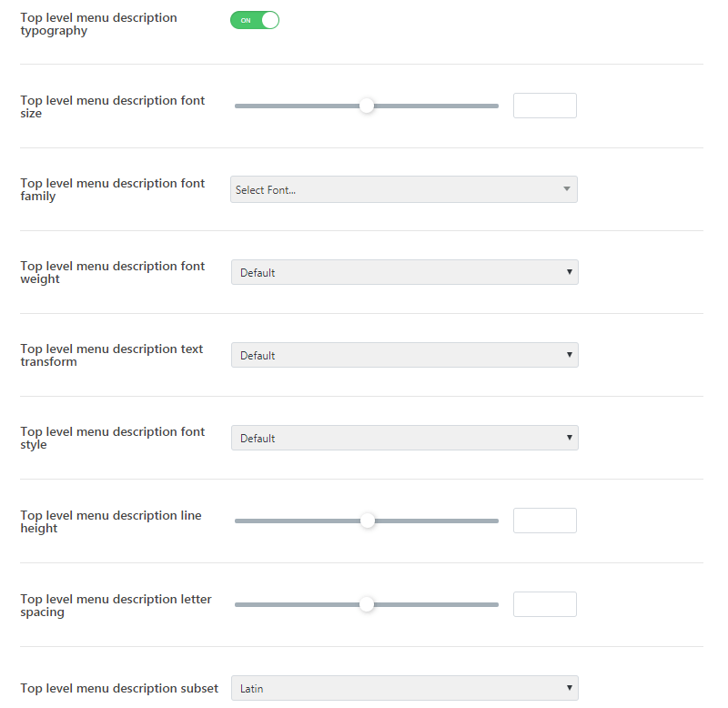Click the subset dropdown arrow icon
Screen dimensions: 728x708
tap(570, 688)
